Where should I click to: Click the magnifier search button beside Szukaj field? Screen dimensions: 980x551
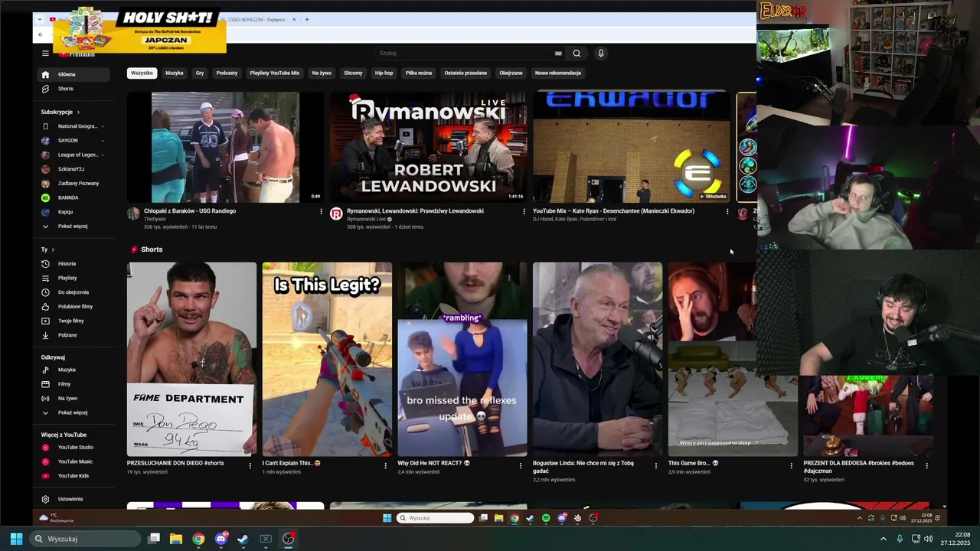[x=577, y=54]
